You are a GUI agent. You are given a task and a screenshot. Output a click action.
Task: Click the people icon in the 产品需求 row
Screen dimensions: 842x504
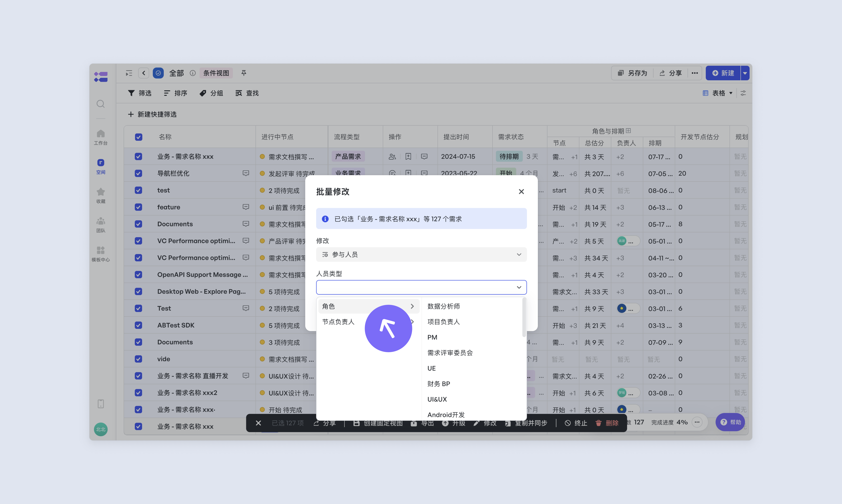tap(392, 157)
